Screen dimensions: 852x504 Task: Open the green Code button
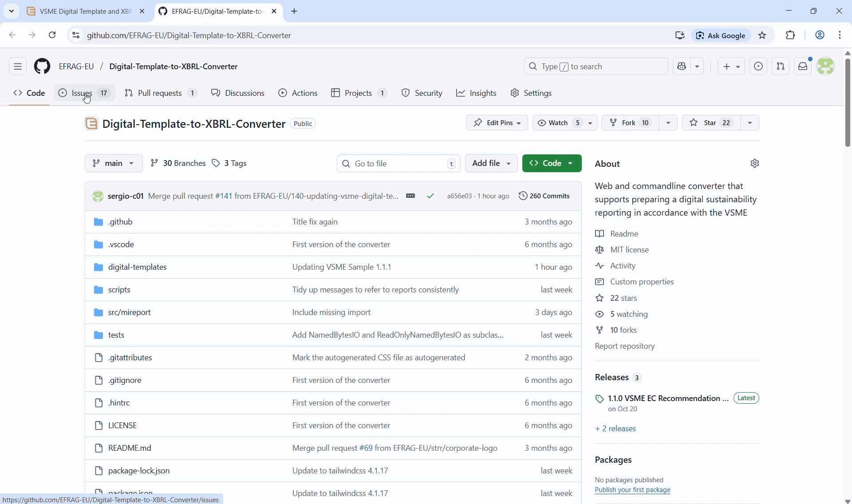(x=552, y=164)
